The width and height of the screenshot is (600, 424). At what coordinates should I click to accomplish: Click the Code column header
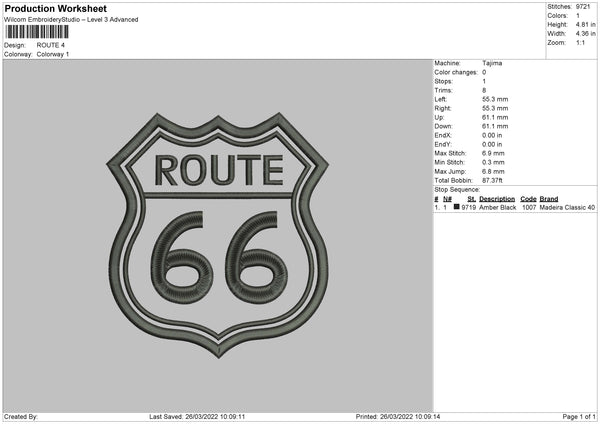coord(528,199)
